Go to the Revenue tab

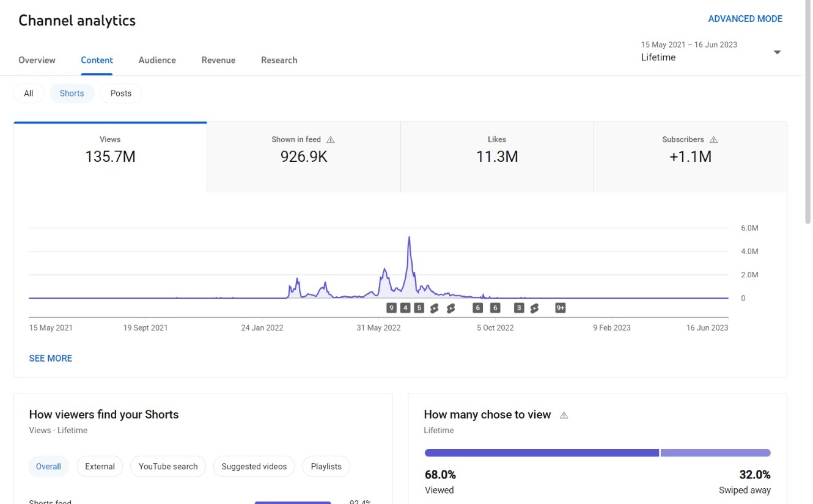218,60
